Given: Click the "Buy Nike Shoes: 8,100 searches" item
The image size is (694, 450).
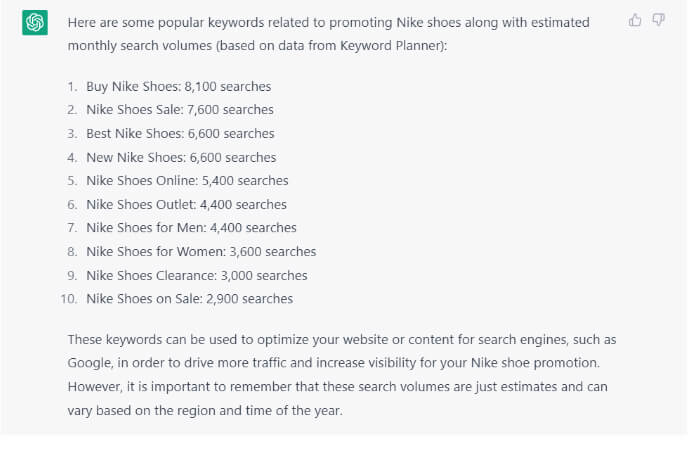Looking at the screenshot, I should 178,87.
